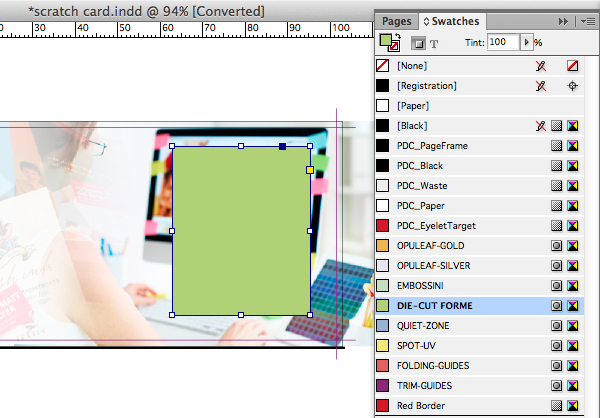This screenshot has height=418, width=600.
Task: Switch to the Pages tab
Action: pyautogui.click(x=396, y=20)
